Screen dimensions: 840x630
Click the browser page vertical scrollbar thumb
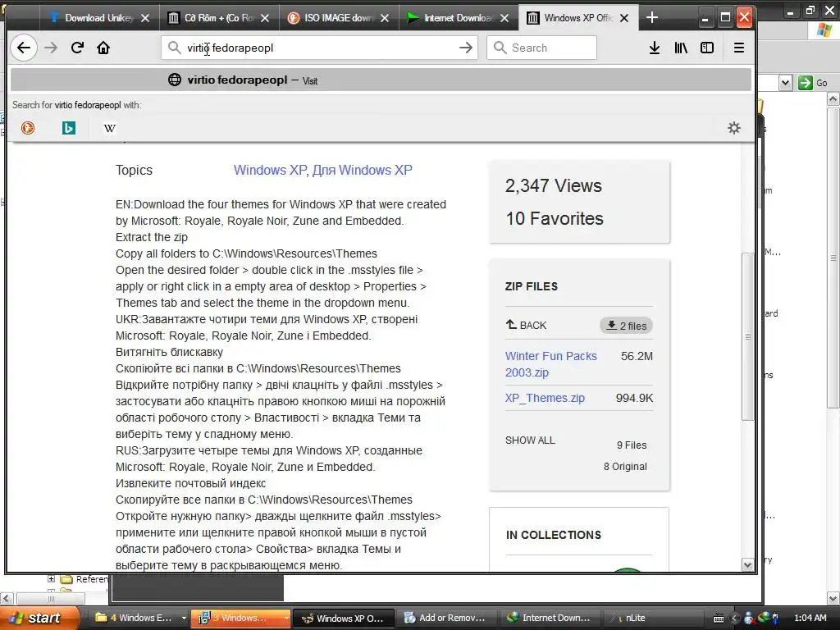(x=748, y=336)
